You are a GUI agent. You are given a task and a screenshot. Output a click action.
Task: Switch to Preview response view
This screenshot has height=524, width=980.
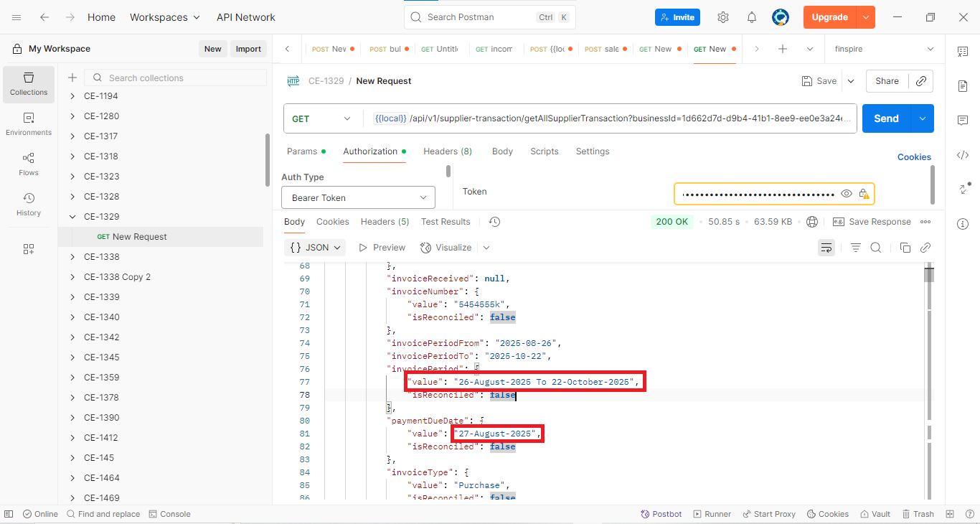[382, 248]
